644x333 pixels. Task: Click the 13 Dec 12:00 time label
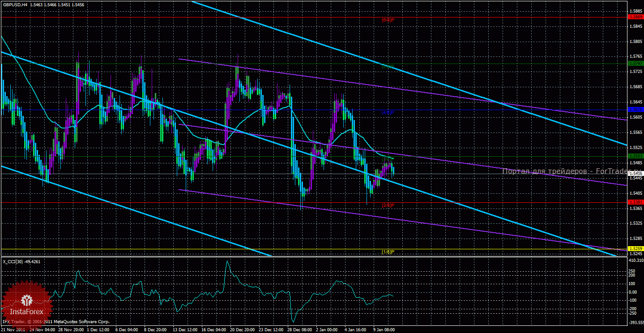tap(186, 330)
